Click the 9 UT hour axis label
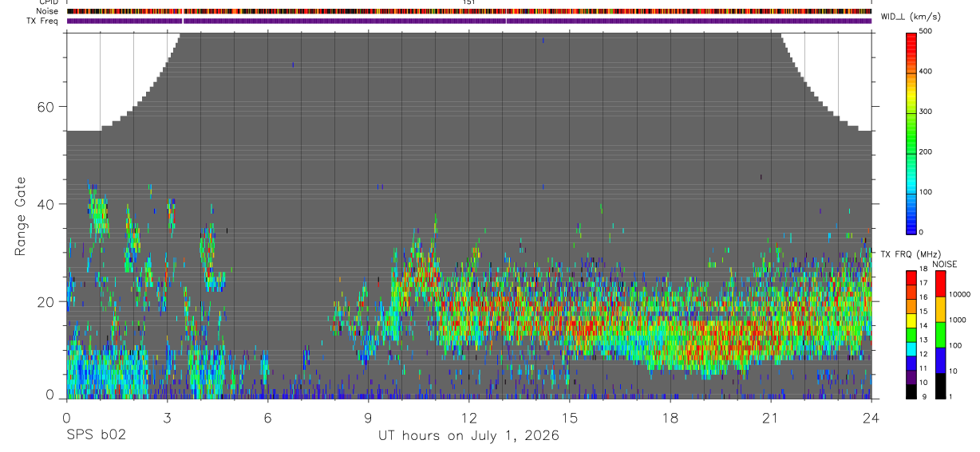Screen dimensions: 980x452 tap(368, 416)
